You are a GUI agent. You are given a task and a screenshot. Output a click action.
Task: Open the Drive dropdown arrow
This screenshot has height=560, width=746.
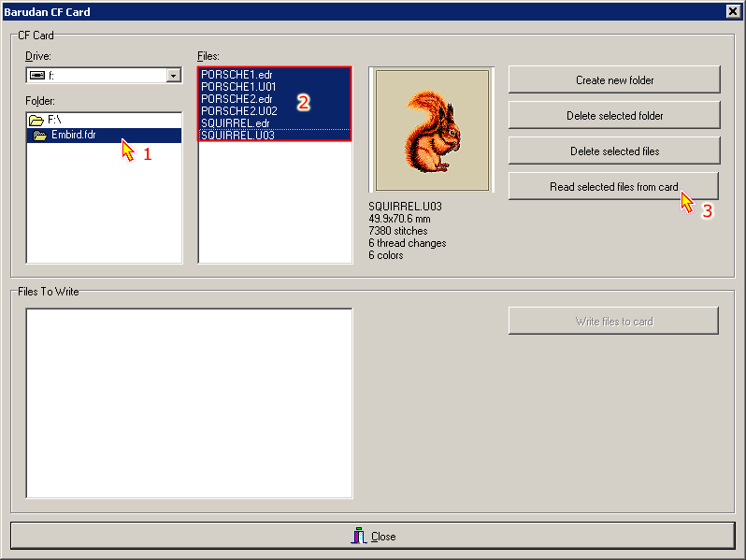click(x=174, y=76)
